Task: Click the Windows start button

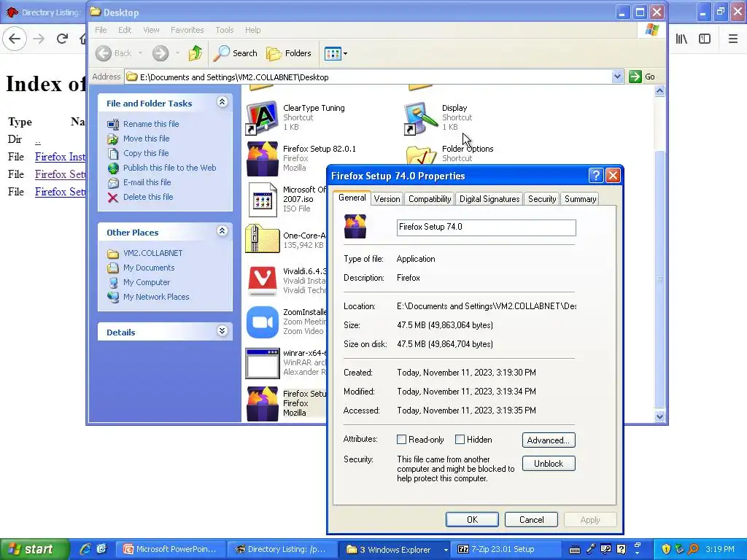Action: [34, 549]
